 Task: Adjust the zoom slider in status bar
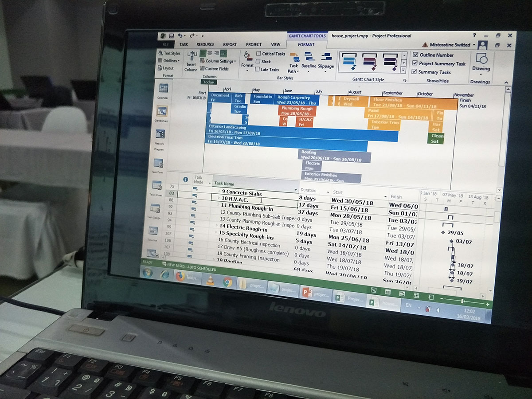click(462, 302)
